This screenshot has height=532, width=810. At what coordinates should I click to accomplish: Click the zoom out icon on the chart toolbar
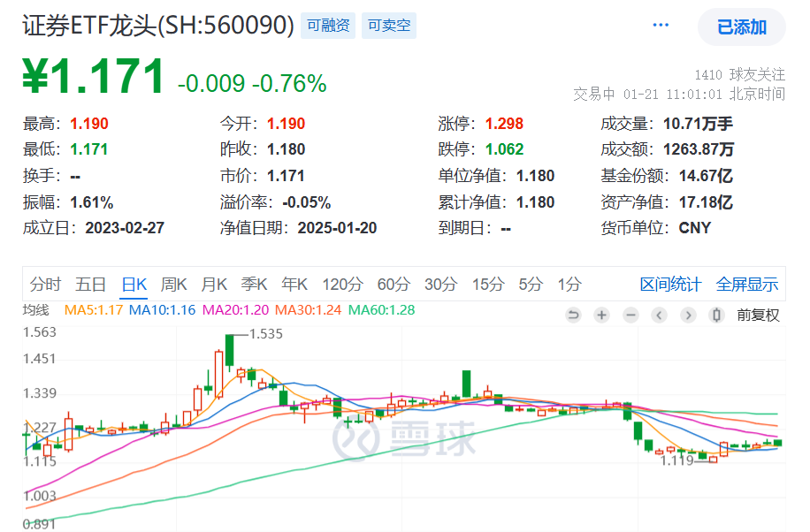click(x=630, y=315)
